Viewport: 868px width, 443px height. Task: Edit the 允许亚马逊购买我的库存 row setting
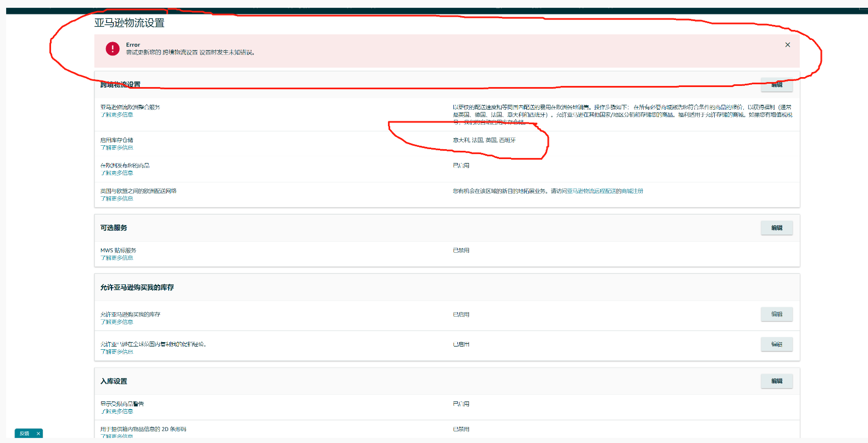tap(776, 314)
